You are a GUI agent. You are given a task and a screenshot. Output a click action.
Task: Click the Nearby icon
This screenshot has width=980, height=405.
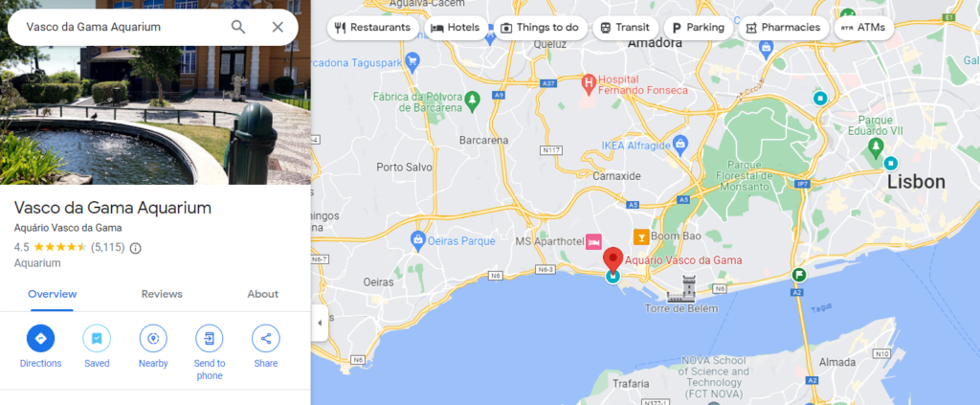coord(153,338)
